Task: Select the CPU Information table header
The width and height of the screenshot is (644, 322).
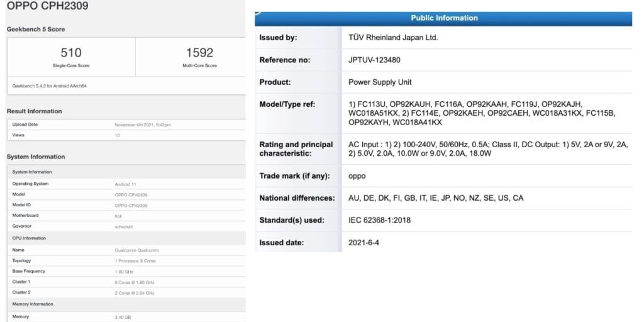Action: pyautogui.click(x=29, y=238)
